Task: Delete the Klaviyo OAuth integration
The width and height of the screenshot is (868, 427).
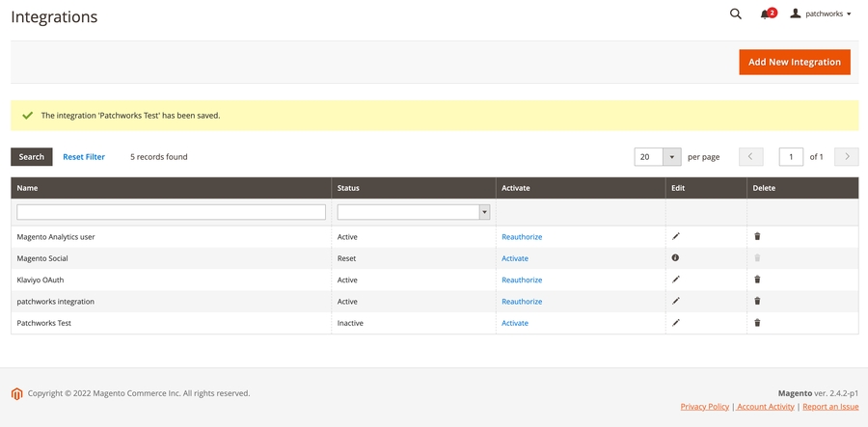Action: 757,280
